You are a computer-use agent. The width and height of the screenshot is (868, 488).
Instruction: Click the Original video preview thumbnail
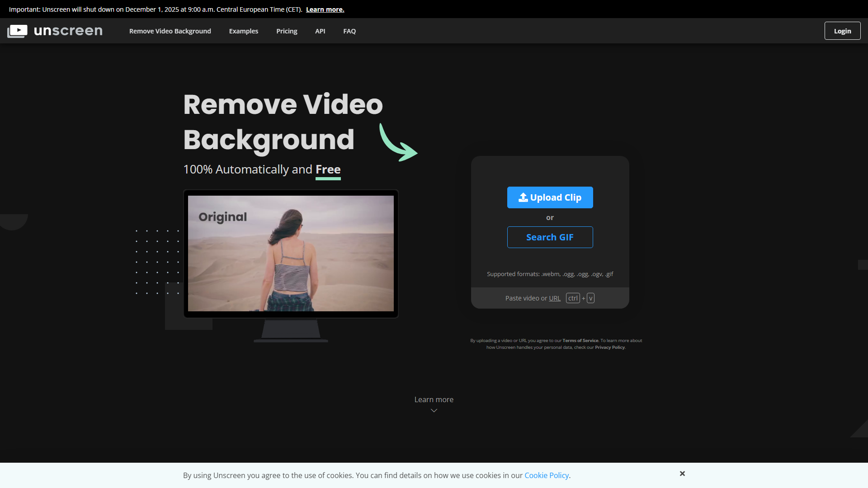(291, 253)
